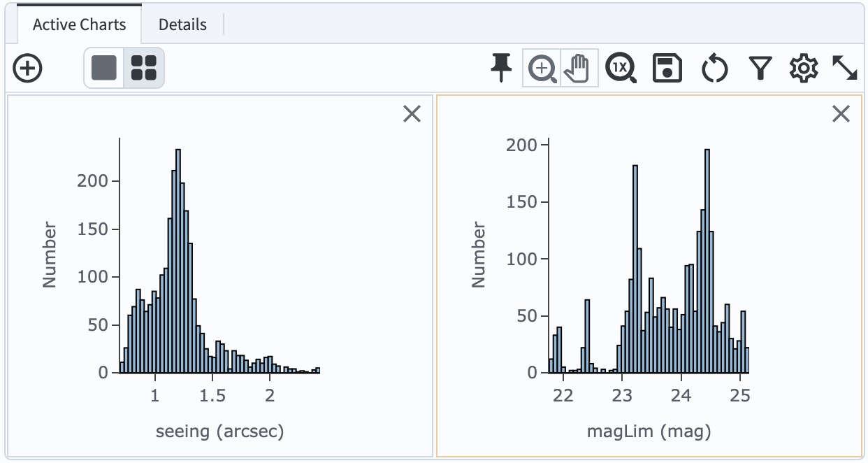Image resolution: width=868 pixels, height=463 pixels.
Task: Restore chart defaults with circular arrow icon
Action: coord(714,69)
